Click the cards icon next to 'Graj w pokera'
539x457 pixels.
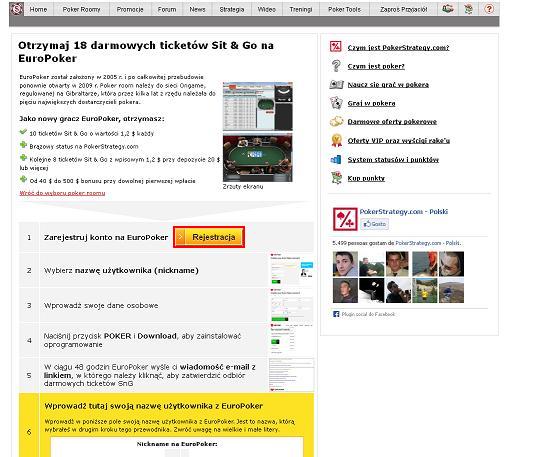pos(336,103)
